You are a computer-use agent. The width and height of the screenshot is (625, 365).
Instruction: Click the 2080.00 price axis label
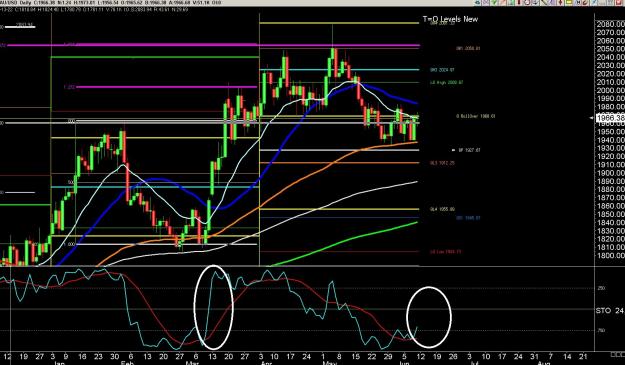click(x=610, y=24)
